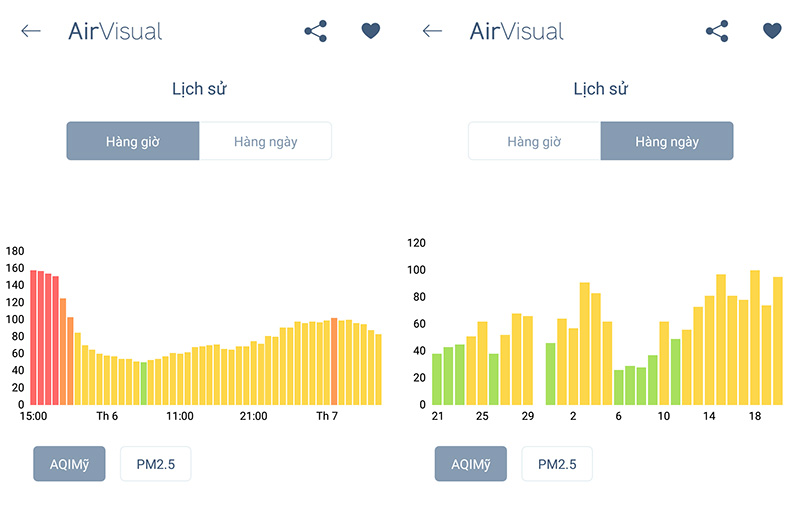This screenshot has width=800, height=511.
Task: Toggle PM2.5 under the daily chart
Action: point(557,464)
